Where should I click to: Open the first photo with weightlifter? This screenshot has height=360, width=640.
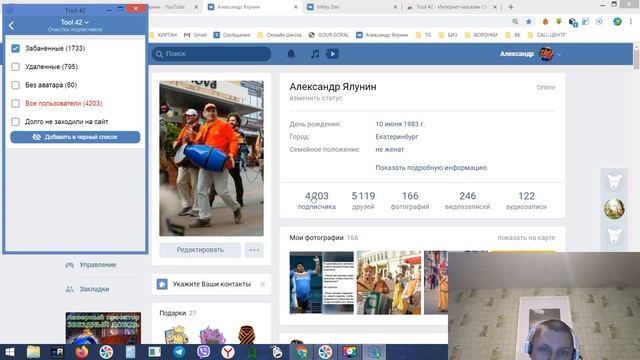322,282
